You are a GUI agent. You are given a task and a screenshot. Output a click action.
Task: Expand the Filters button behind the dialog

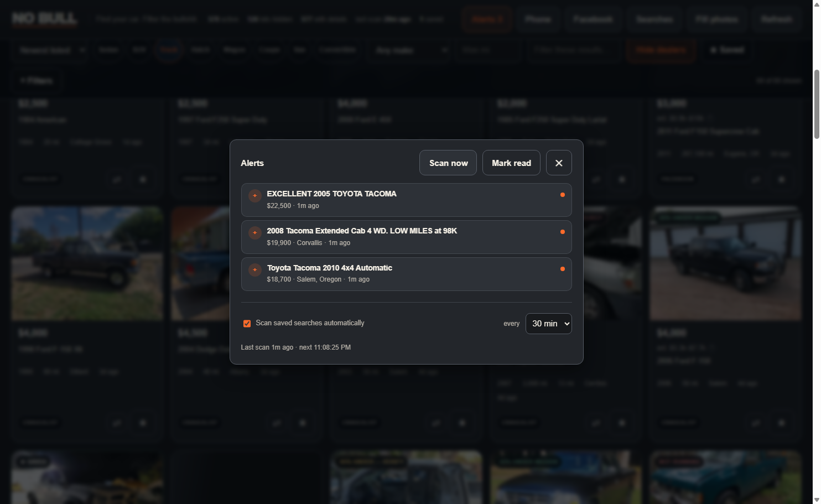37,81
